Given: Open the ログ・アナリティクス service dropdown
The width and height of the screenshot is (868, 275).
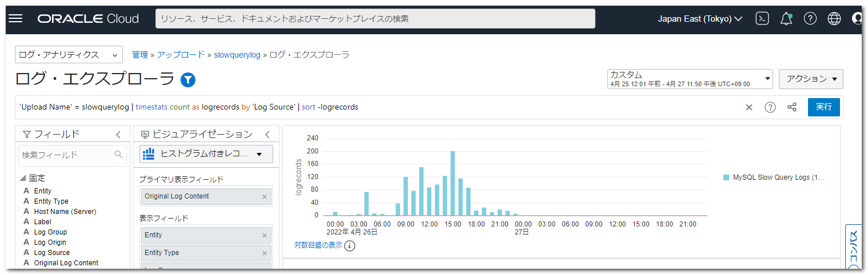Looking at the screenshot, I should point(69,55).
